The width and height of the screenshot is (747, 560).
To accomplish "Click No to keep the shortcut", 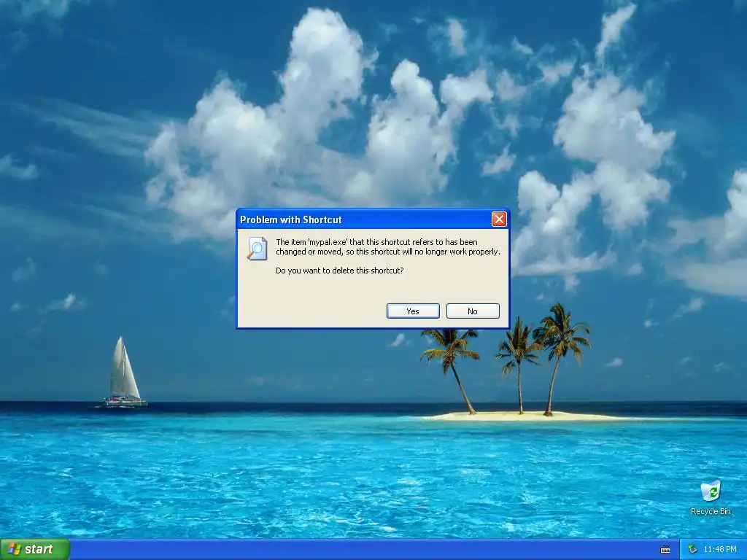I will pyautogui.click(x=473, y=311).
